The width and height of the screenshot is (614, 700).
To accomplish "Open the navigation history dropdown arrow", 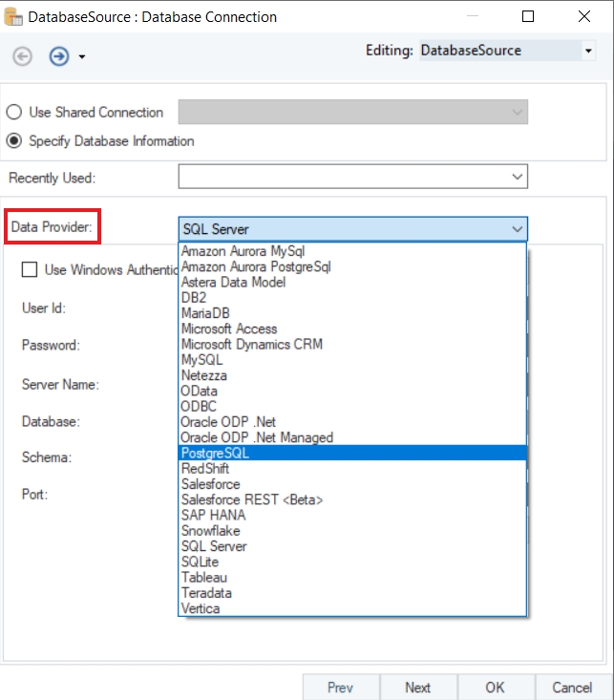I will click(82, 57).
